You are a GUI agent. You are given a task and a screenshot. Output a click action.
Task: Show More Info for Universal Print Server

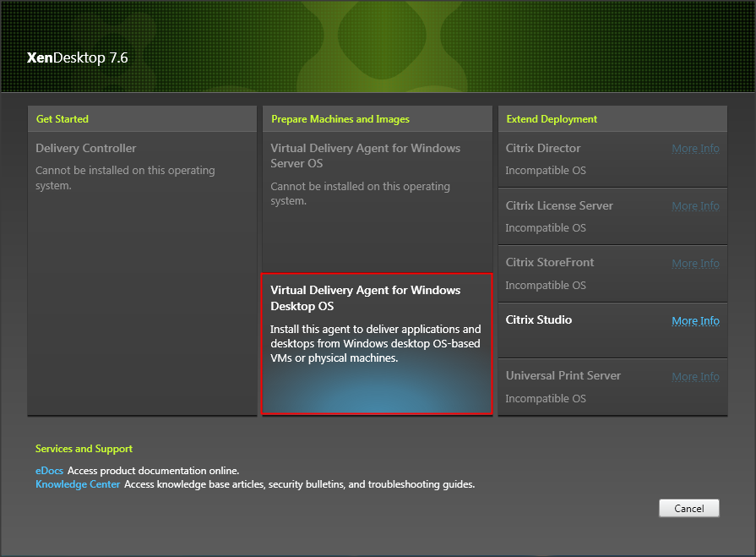(695, 377)
